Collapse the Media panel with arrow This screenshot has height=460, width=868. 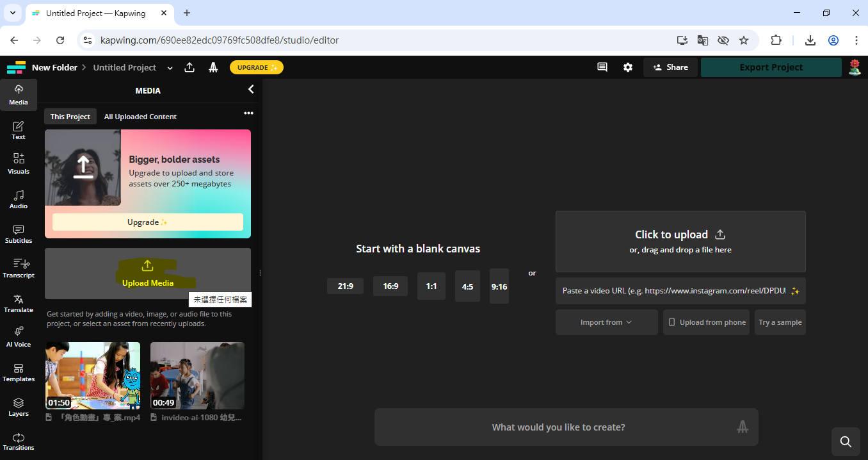(x=251, y=90)
